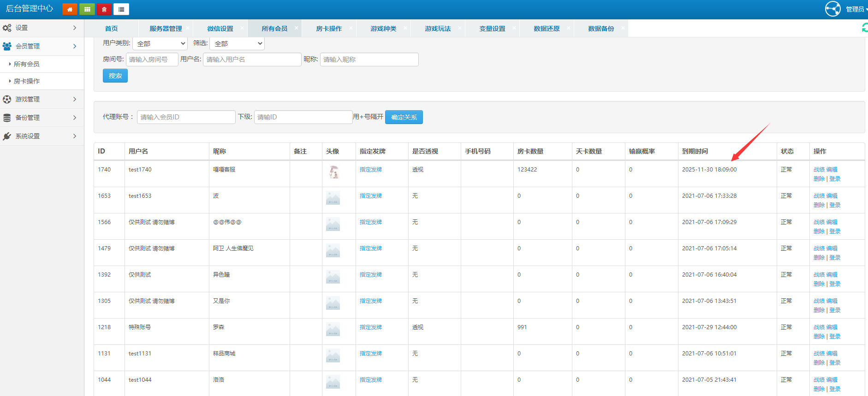
Task: Click 指定发牌 link for user test1740
Action: tap(371, 170)
